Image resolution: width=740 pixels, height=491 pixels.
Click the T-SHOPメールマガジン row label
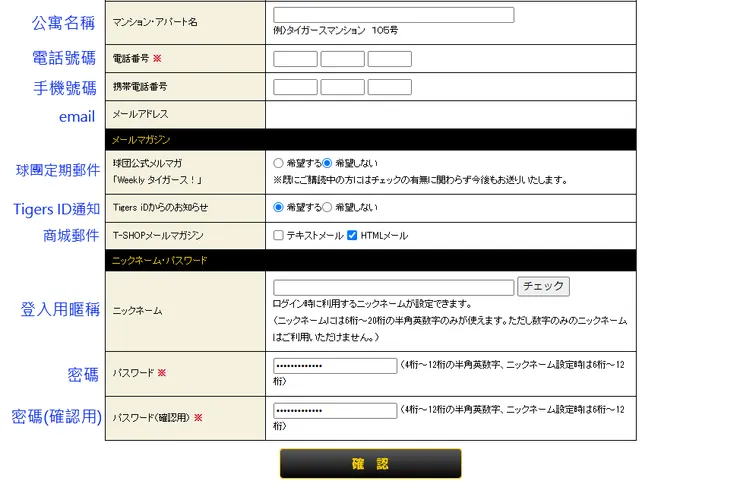[x=158, y=236]
